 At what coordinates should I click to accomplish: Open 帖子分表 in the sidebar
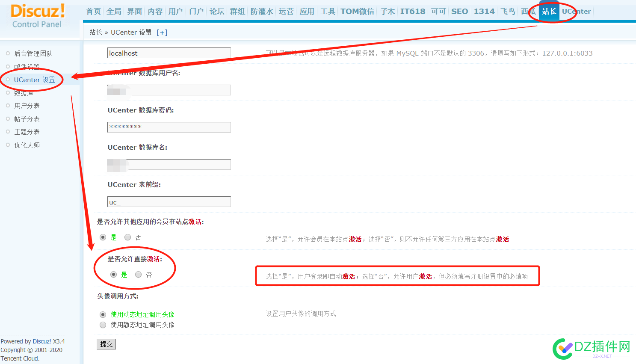[27, 119]
